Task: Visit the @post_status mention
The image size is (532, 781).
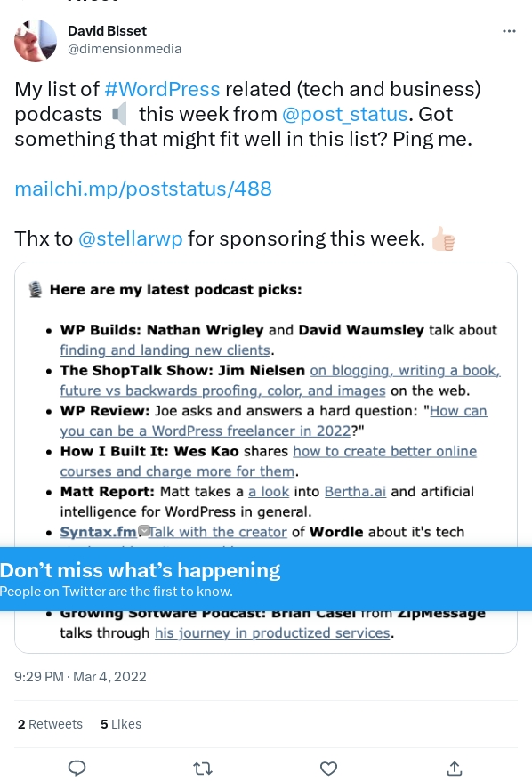Action: (344, 114)
